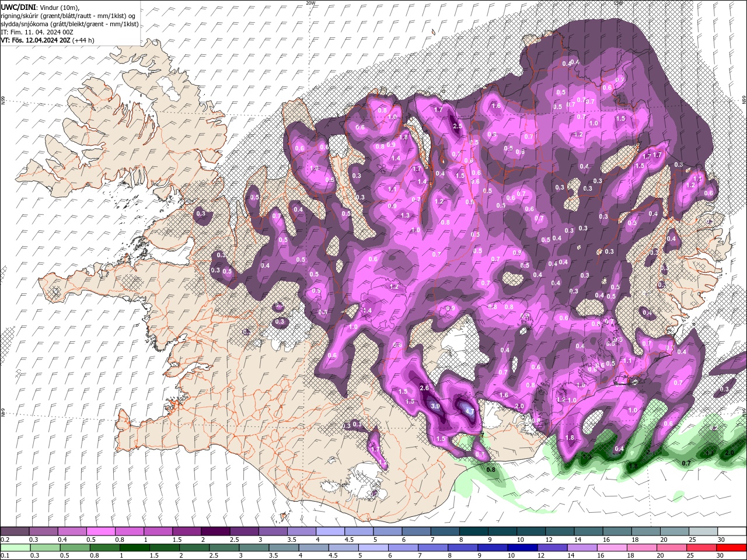Image resolution: width=747 pixels, height=560 pixels.
Task: Click the 'UWC/DINI' title in the header box
Action: pyautogui.click(x=19, y=7)
